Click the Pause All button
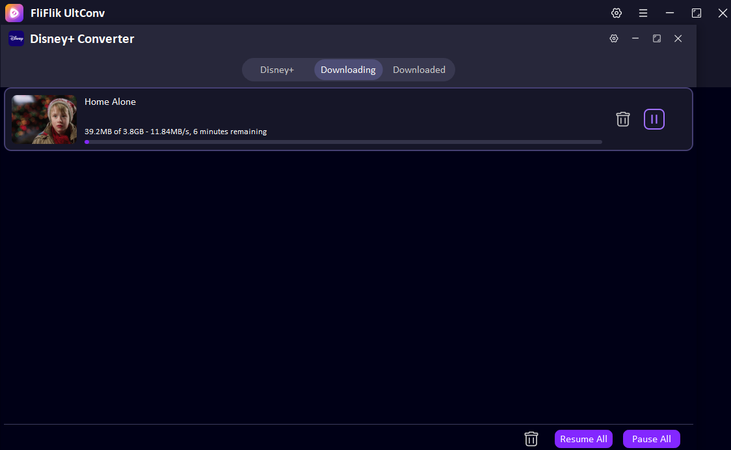Image resolution: width=731 pixels, height=450 pixels. (651, 439)
